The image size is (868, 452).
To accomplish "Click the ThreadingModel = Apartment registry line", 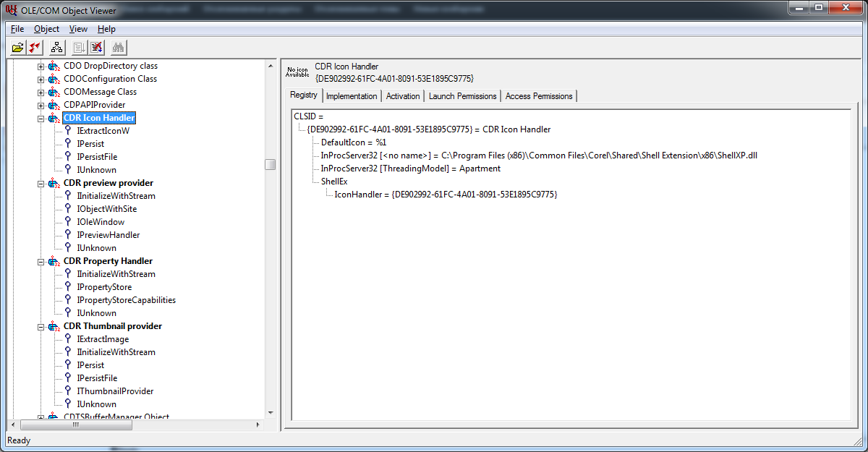I will click(x=410, y=169).
